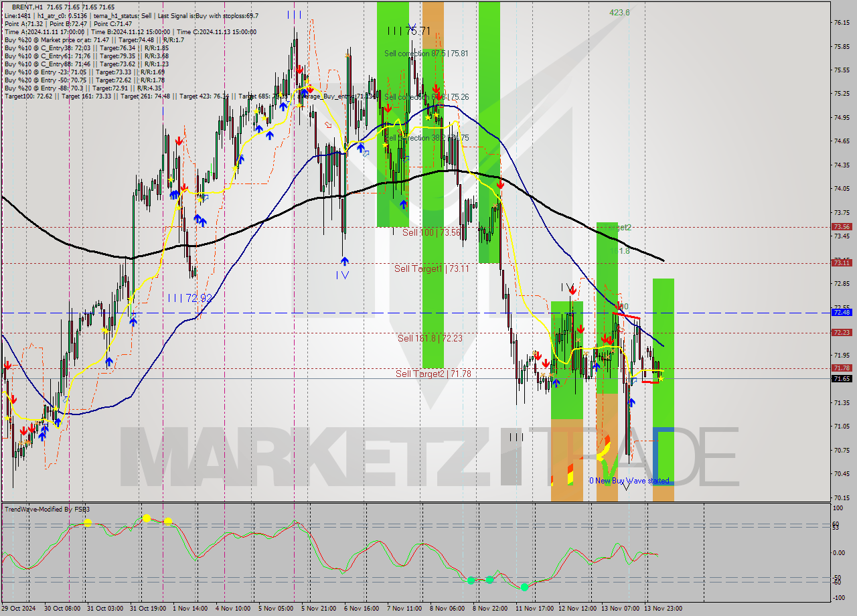Click the 'Sell Target2 | 71.78' label

coord(433,374)
